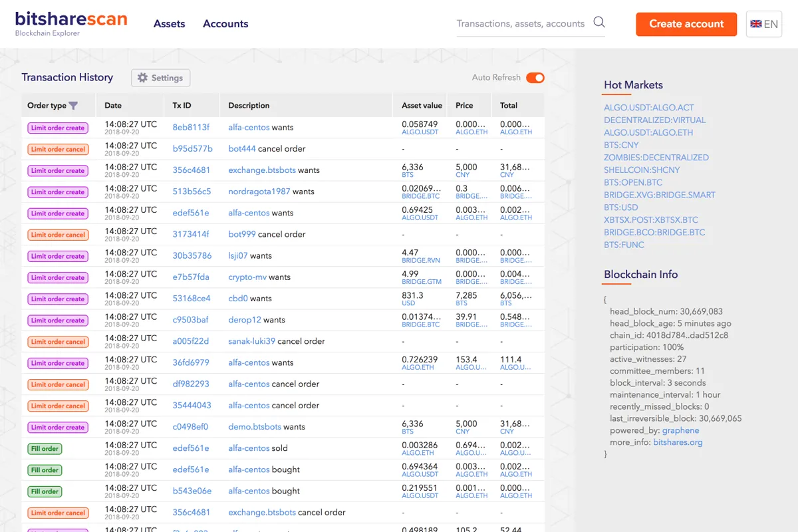The width and height of the screenshot is (798, 532).
Task: Click the BRIDGE.RVN asset under 4.47
Action: 422,261
